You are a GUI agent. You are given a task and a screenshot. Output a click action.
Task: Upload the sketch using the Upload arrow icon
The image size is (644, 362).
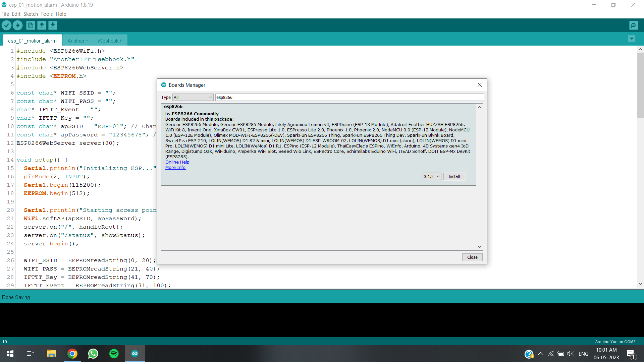click(17, 25)
